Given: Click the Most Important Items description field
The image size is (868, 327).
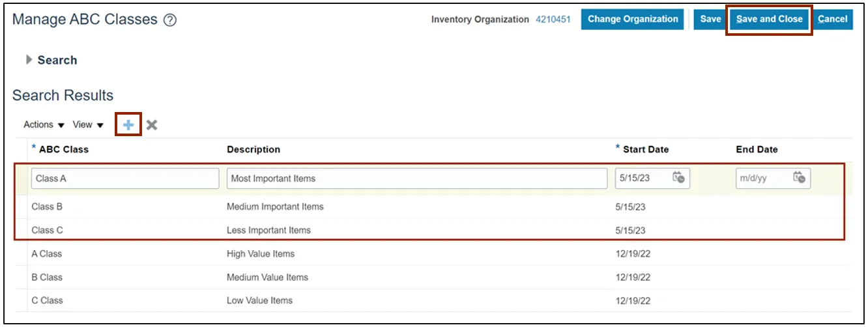Looking at the screenshot, I should coord(417,178).
